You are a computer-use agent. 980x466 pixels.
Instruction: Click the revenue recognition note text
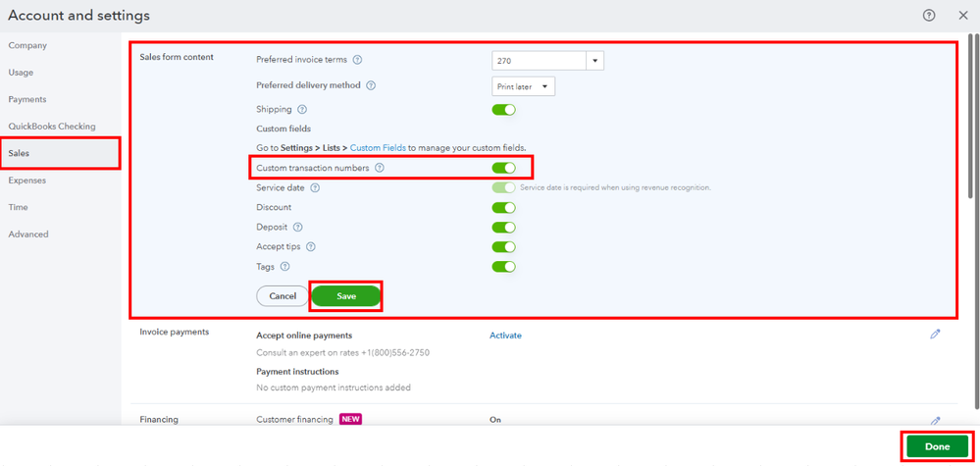pyautogui.click(x=616, y=187)
